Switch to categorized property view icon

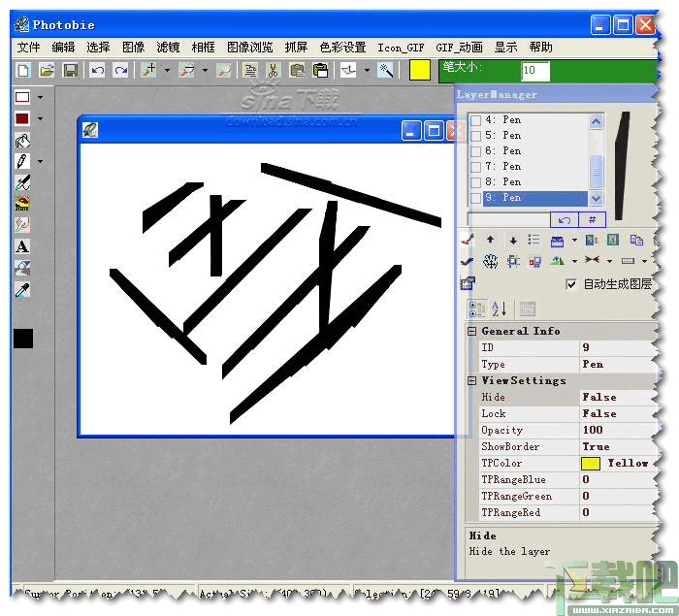tap(477, 309)
